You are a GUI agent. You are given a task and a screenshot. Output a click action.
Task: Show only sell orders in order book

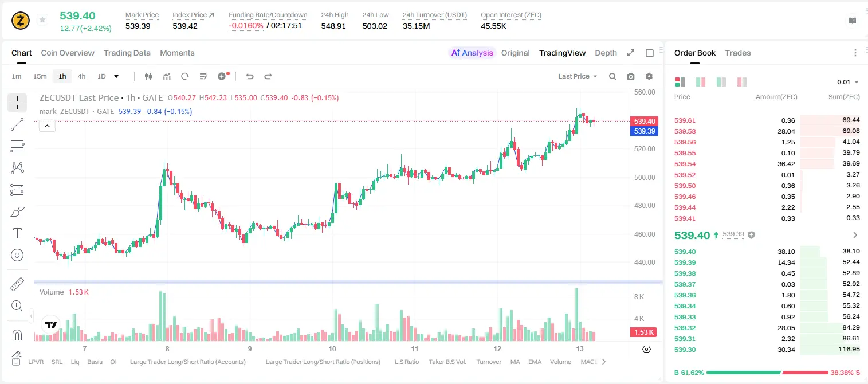[742, 82]
